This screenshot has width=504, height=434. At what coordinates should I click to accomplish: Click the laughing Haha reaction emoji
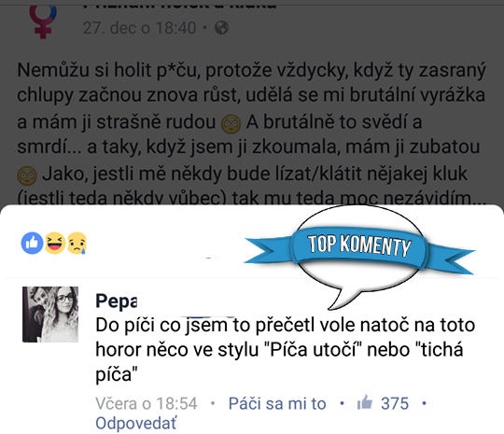click(x=55, y=243)
